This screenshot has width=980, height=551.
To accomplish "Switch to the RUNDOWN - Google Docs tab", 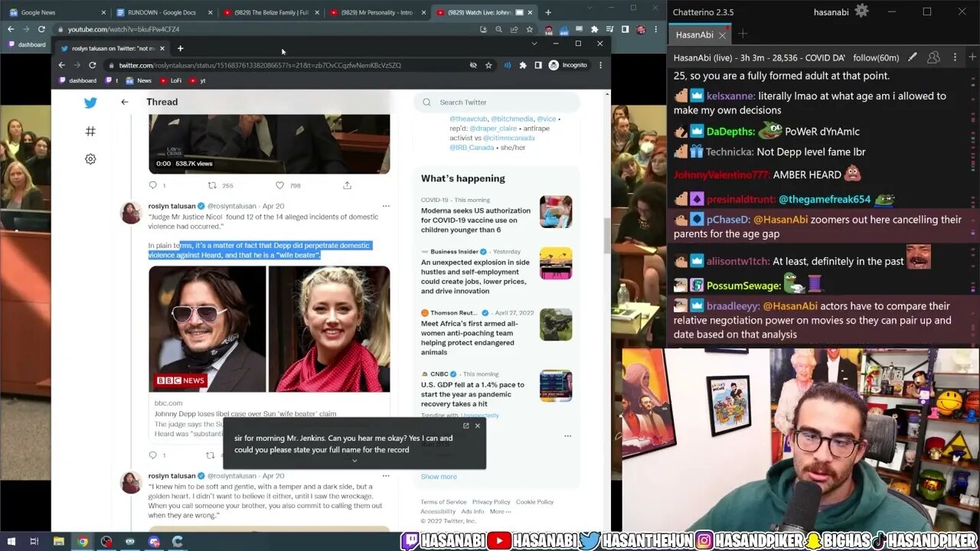I will pyautogui.click(x=164, y=12).
